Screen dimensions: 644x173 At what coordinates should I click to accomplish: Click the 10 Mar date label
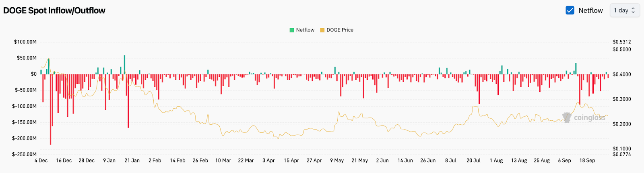tap(223, 161)
